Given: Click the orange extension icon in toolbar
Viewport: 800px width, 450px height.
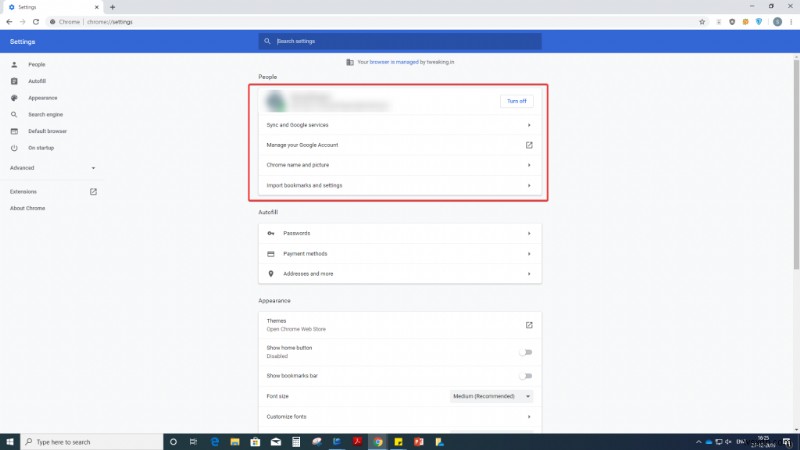Looking at the screenshot, I should 745,22.
